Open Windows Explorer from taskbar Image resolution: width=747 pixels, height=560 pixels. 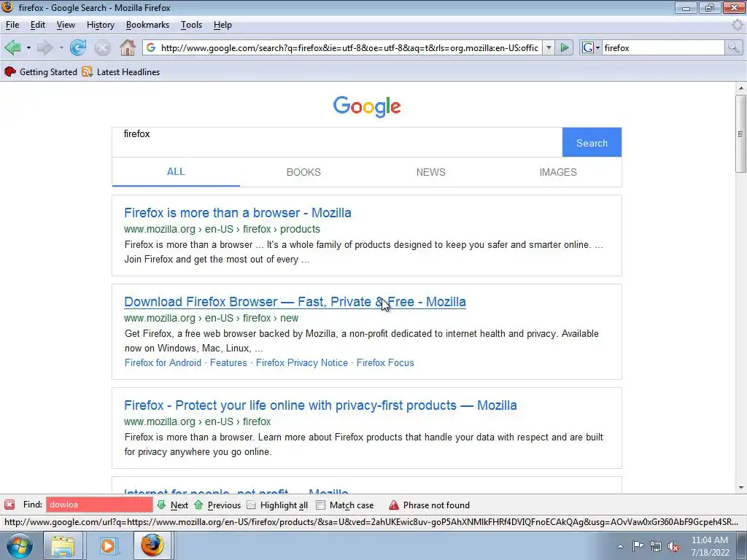[63, 545]
